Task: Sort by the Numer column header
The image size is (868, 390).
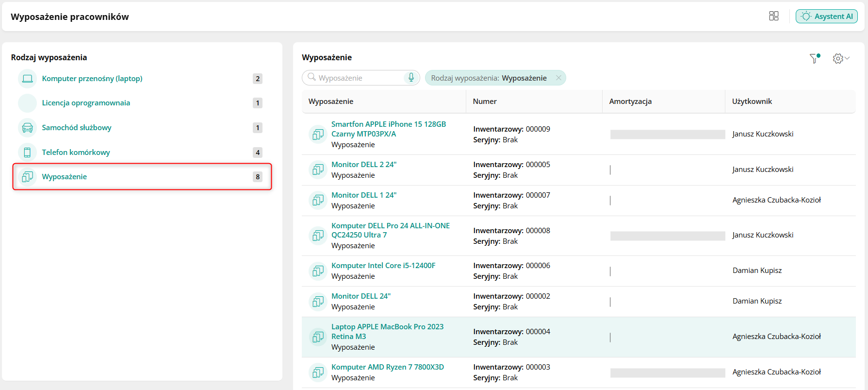Action: pyautogui.click(x=485, y=102)
